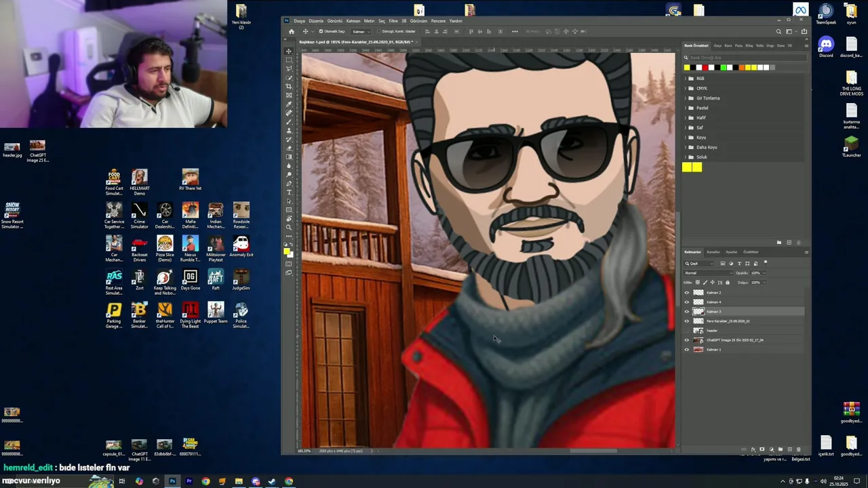Image resolution: width=868 pixels, height=488 pixels.
Task: Expand the RGB swatch group
Action: click(x=685, y=79)
